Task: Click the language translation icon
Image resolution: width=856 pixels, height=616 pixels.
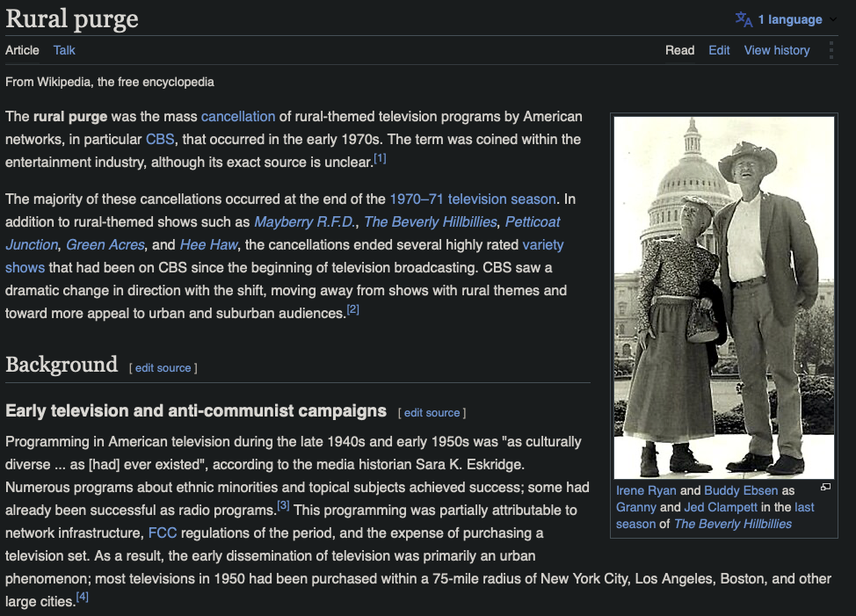Action: click(744, 19)
